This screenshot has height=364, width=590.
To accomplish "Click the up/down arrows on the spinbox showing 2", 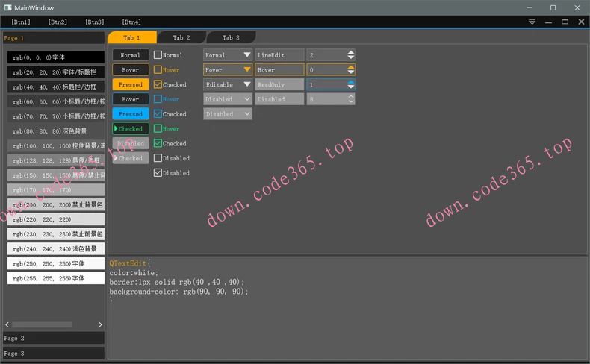I will pos(350,55).
